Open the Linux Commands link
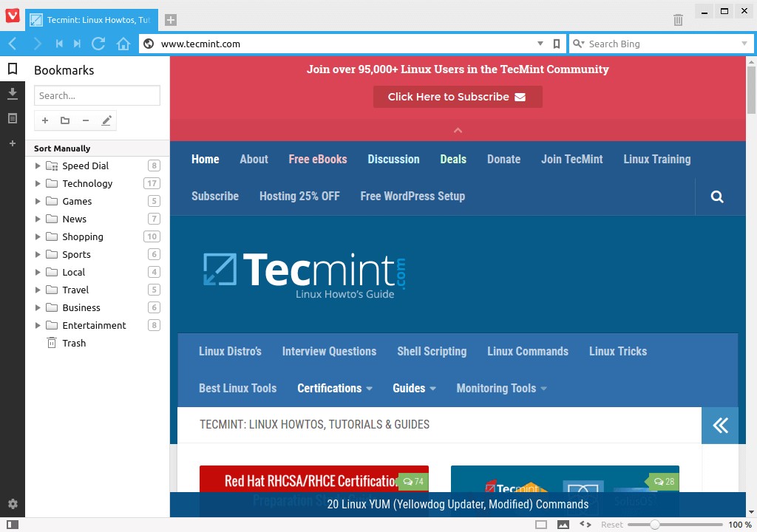The image size is (757, 532). click(x=528, y=352)
